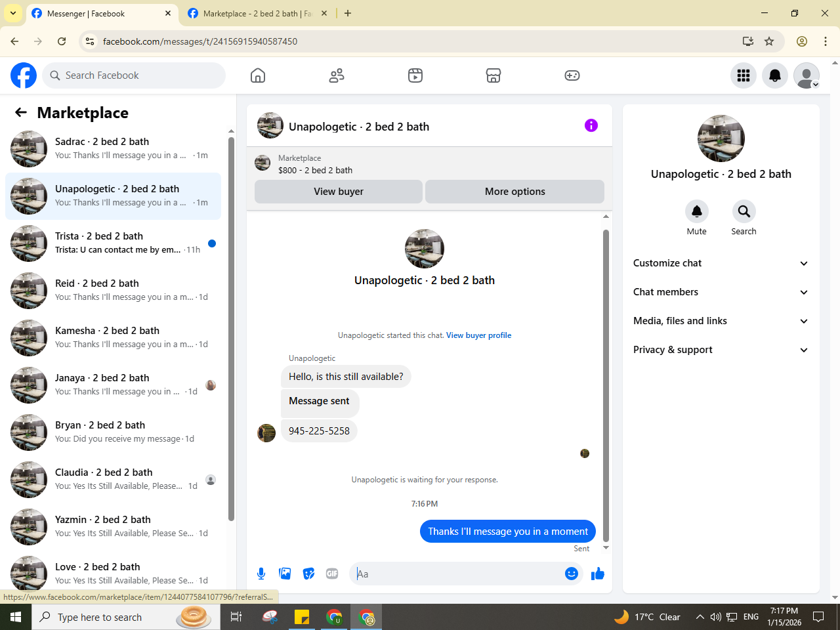The height and width of the screenshot is (630, 840).
Task: Open the Gaming controller icon
Action: point(572,75)
